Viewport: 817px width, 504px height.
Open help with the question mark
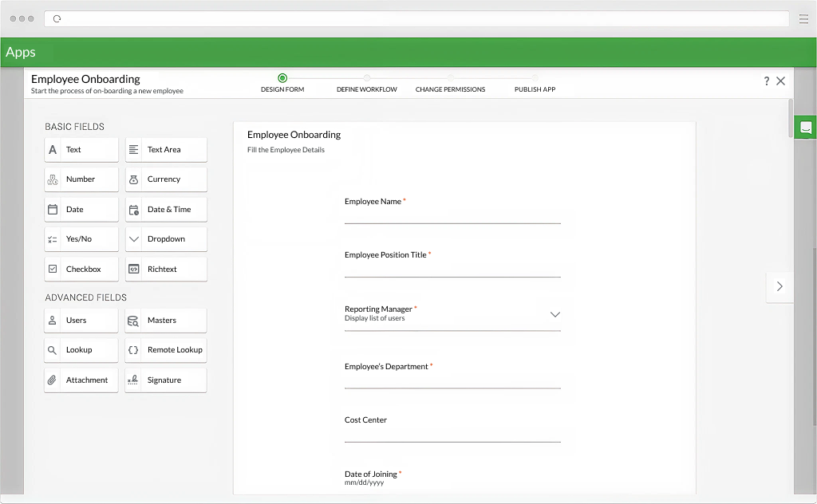coord(767,81)
